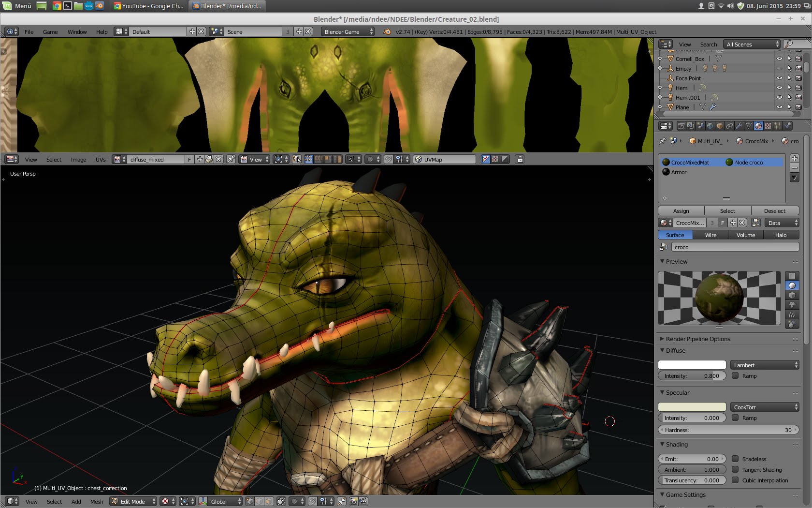This screenshot has width=812, height=508.
Task: Expand the Cornell_Box outliner entry
Action: click(x=660, y=58)
